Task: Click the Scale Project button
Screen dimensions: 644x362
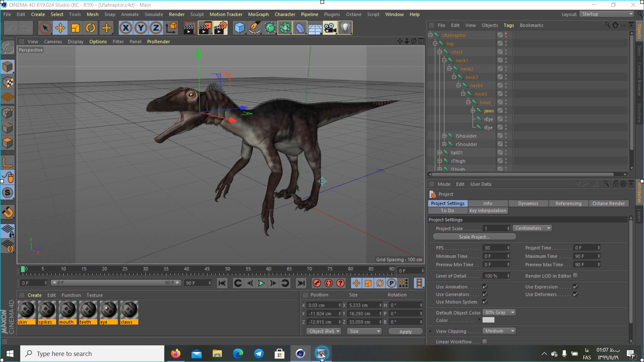Action: [474, 236]
